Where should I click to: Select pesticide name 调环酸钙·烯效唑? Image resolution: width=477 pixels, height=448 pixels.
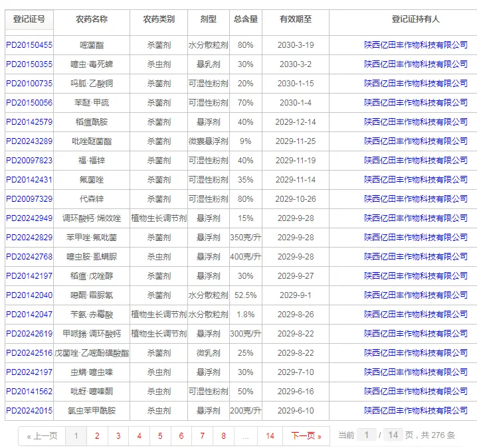click(92, 218)
